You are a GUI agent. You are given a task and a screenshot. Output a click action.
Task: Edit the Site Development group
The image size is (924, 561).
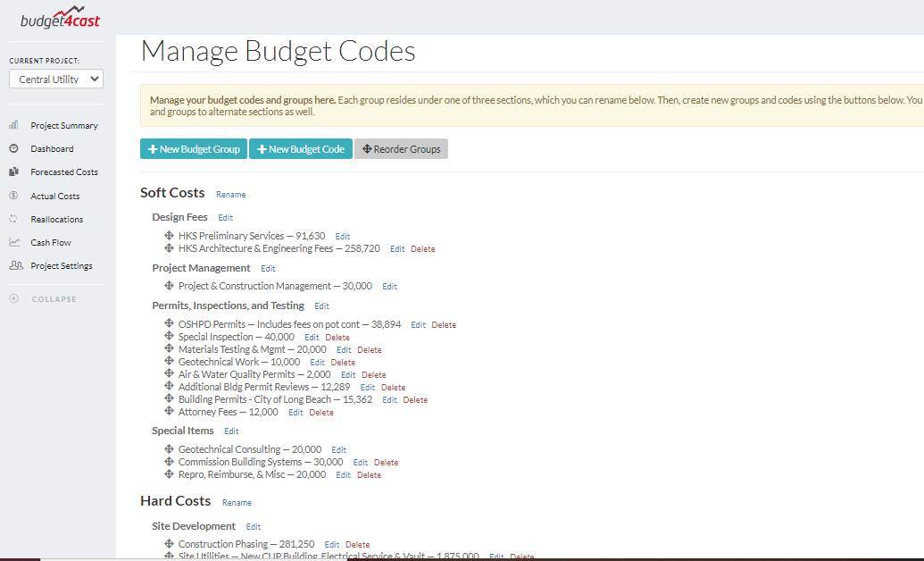(x=254, y=527)
